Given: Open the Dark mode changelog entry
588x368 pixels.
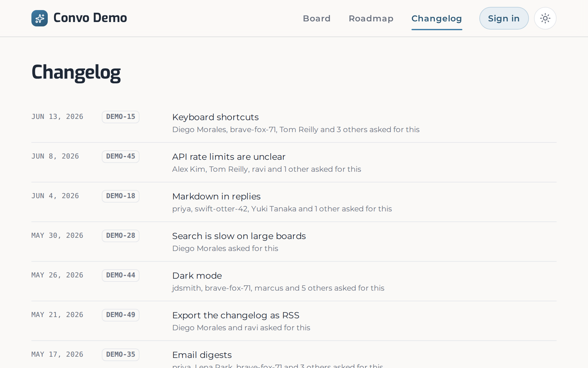Looking at the screenshot, I should (197, 276).
